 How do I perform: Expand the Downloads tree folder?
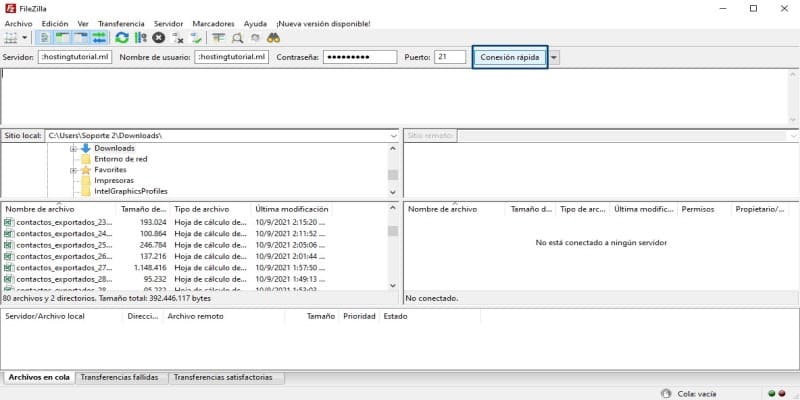(x=73, y=148)
